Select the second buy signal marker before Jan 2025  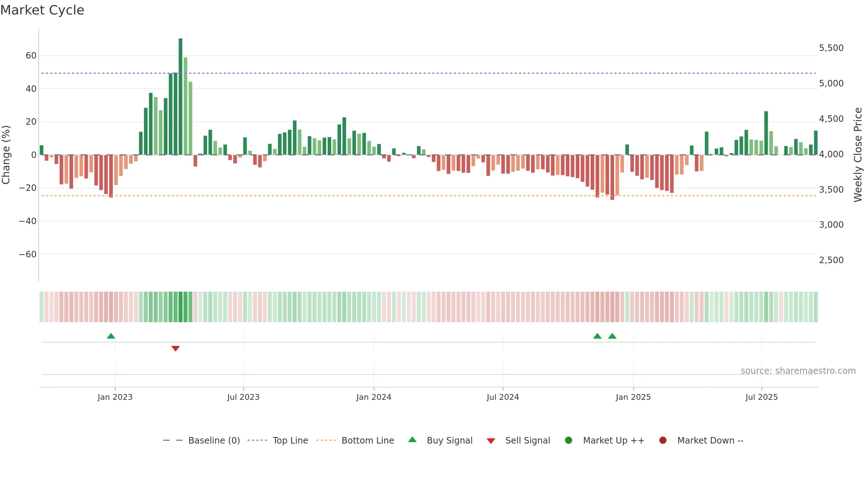(x=612, y=336)
